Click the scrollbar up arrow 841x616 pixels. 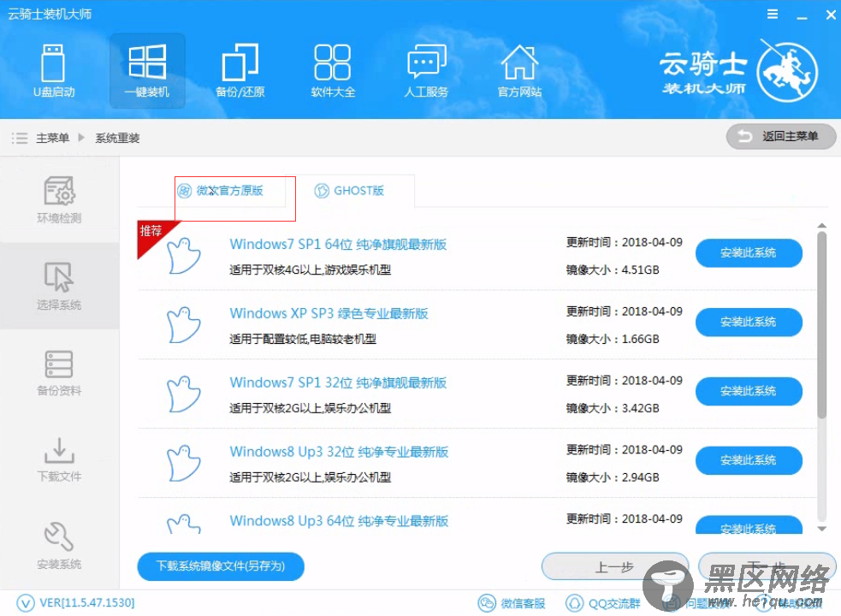coord(821,225)
